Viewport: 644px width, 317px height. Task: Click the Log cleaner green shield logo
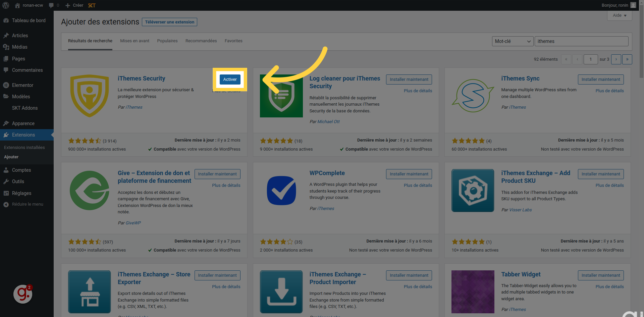281,96
